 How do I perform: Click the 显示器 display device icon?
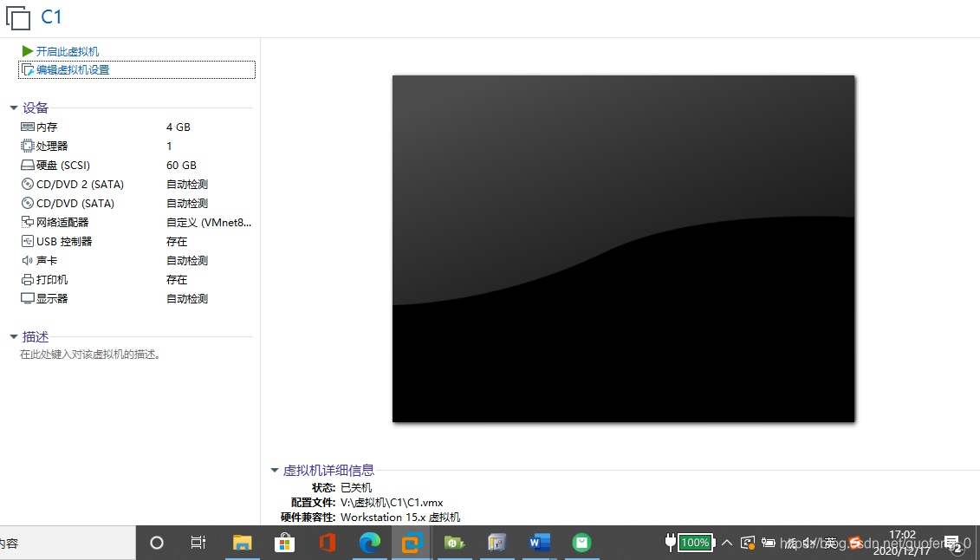tap(27, 298)
